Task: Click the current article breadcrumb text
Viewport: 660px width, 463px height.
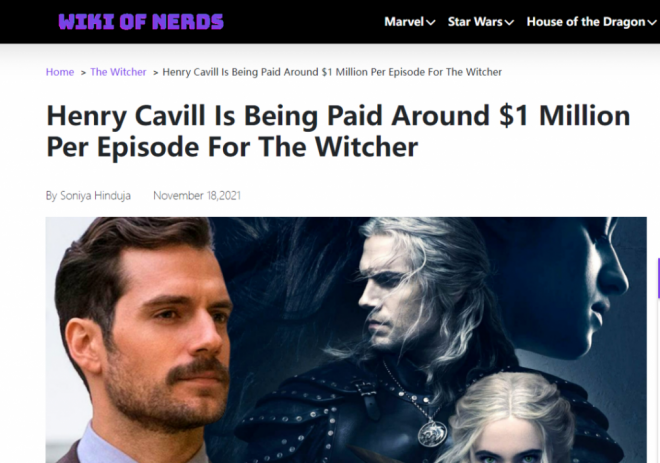Action: pyautogui.click(x=332, y=72)
